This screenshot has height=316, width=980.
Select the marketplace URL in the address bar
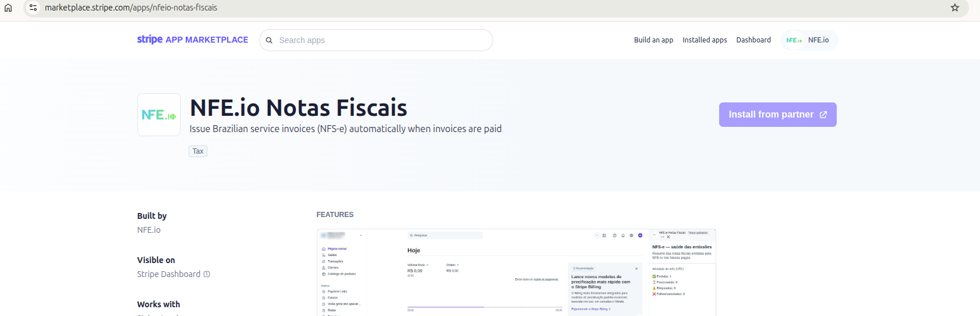(x=131, y=8)
